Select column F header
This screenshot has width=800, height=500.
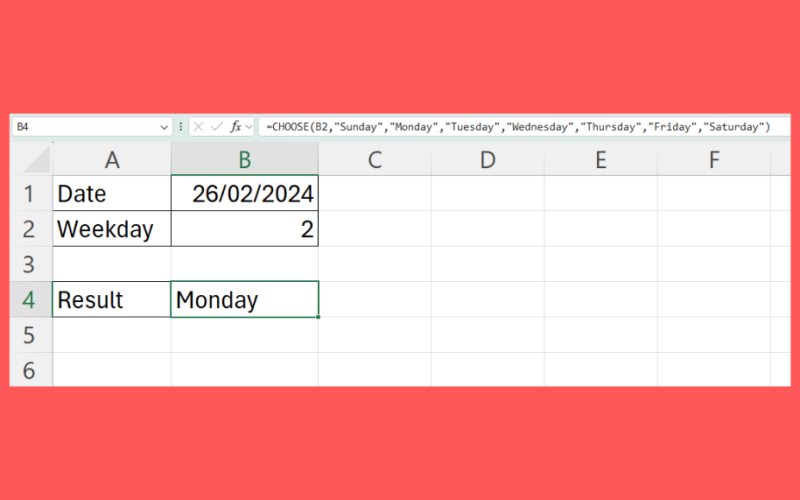714,159
